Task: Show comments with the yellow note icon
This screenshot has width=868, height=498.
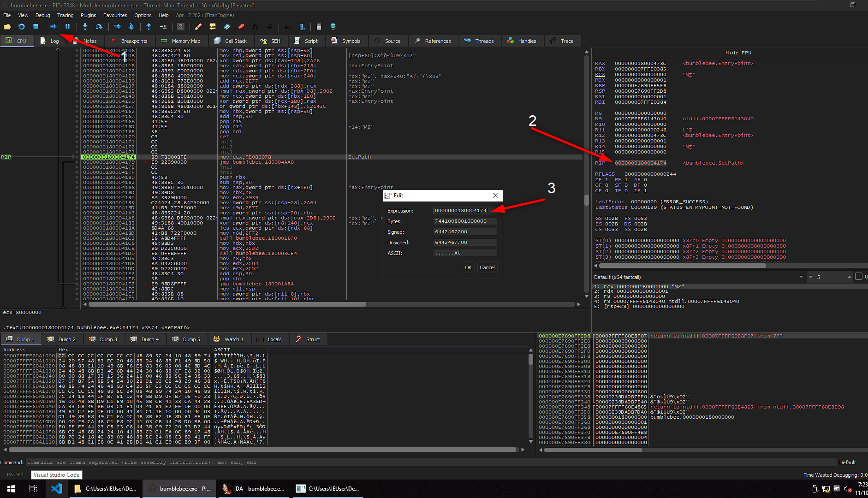Action: 213,27
